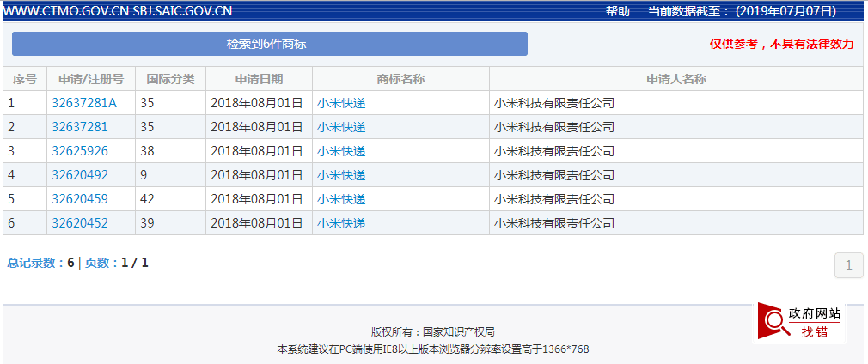Select 小米科技有限责任公司 in row 1
Viewport: 868px width, 364px height.
tap(554, 103)
